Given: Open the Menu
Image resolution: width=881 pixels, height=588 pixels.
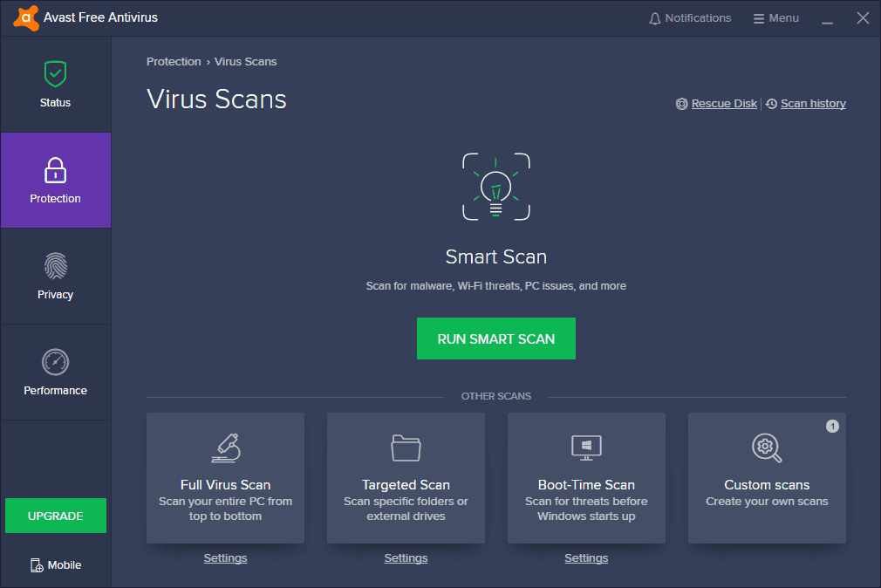Looking at the screenshot, I should tap(775, 17).
